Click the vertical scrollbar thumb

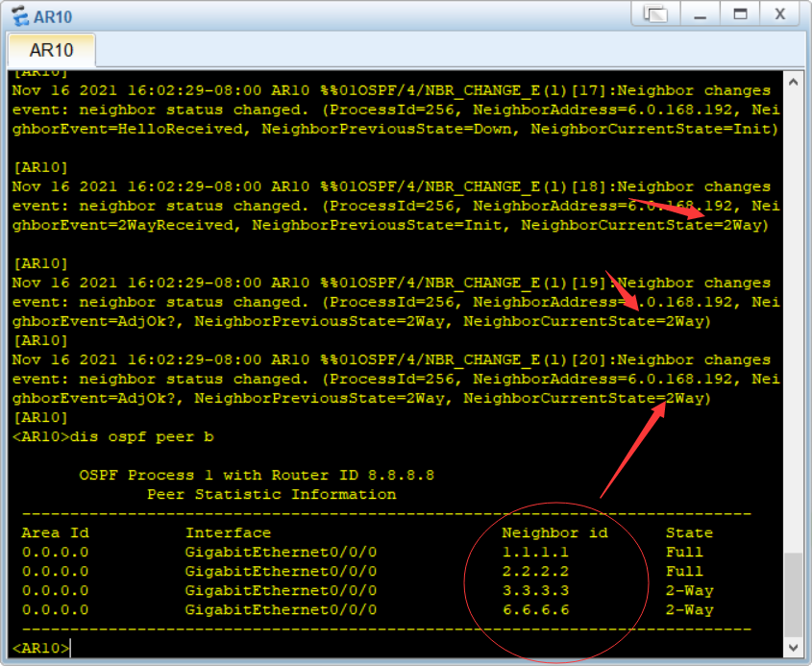pos(793,595)
